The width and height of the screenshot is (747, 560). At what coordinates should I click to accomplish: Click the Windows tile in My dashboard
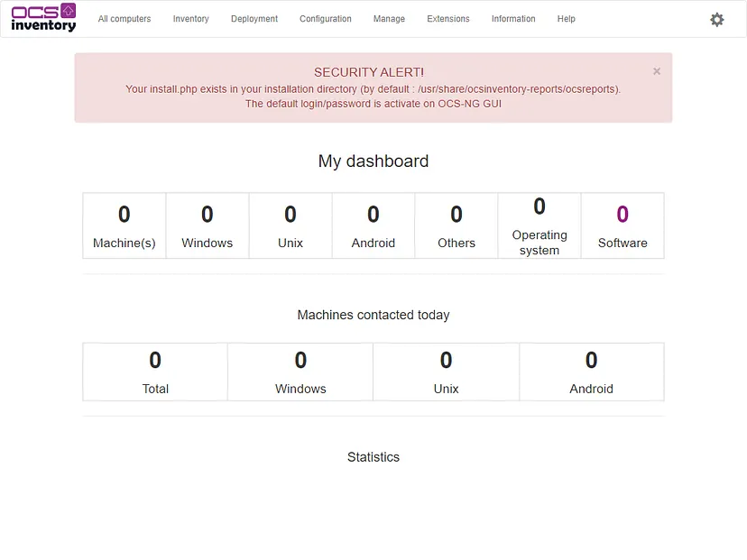click(x=207, y=225)
